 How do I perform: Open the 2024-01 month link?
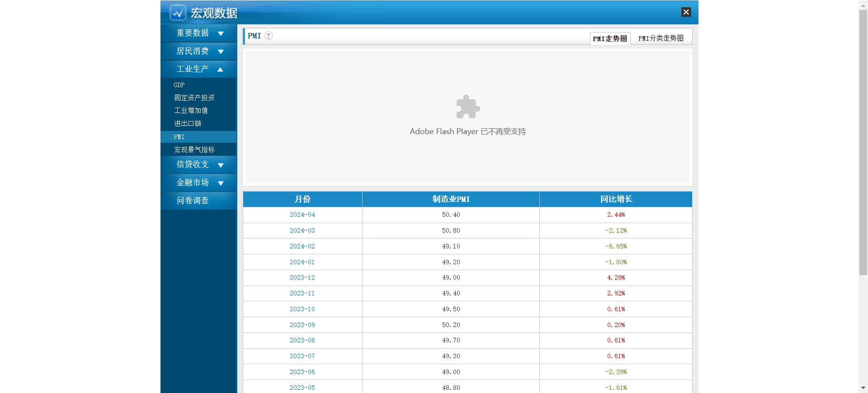tap(302, 262)
